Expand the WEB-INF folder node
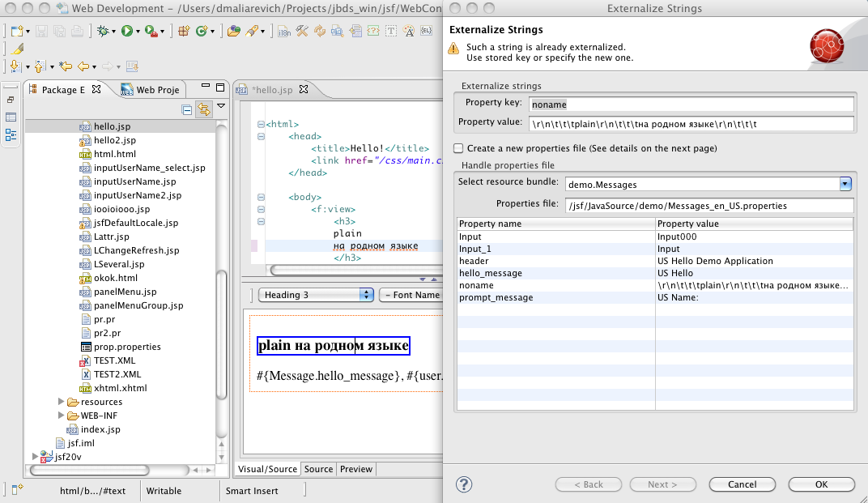 click(x=62, y=416)
